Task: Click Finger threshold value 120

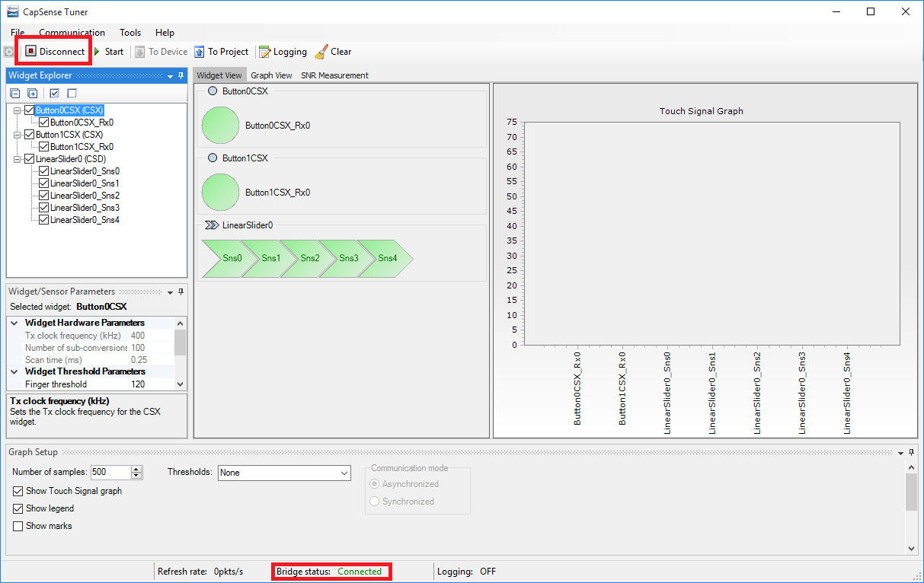Action: click(138, 384)
